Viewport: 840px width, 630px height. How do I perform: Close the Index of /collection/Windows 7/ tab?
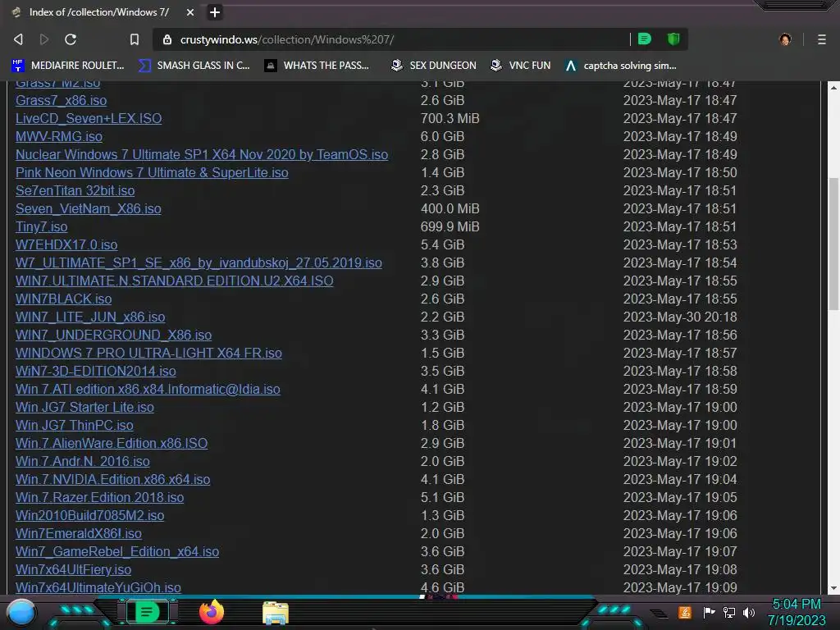click(190, 11)
